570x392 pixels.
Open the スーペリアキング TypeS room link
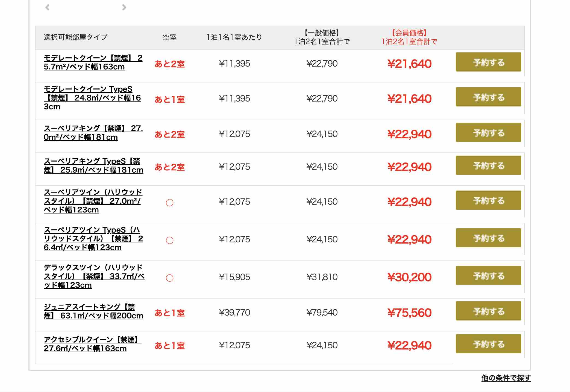(x=93, y=165)
